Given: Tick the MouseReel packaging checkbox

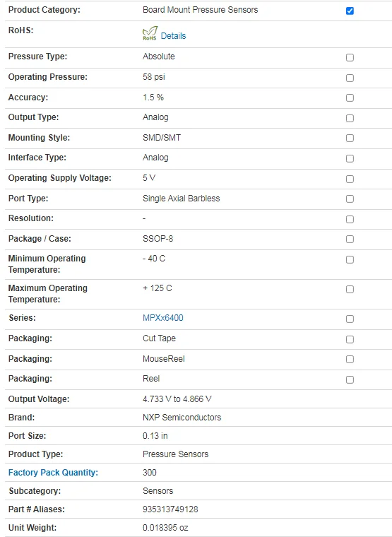Looking at the screenshot, I should (350, 359).
